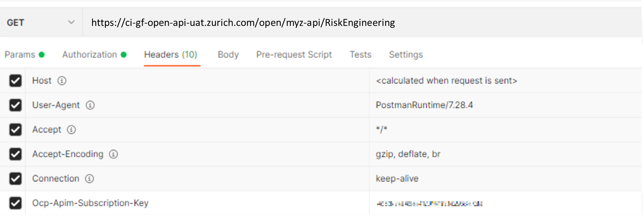The width and height of the screenshot is (644, 217).
Task: Toggle the Connection header checkbox
Action: (15, 178)
